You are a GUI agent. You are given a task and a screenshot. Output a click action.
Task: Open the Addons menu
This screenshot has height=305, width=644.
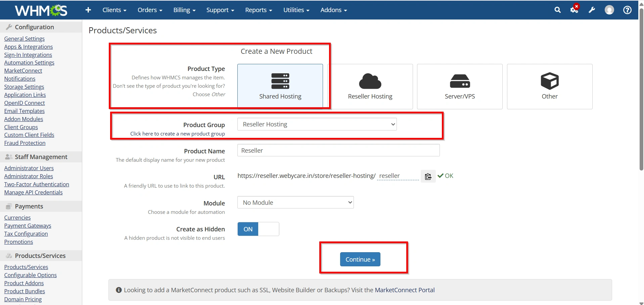(334, 10)
